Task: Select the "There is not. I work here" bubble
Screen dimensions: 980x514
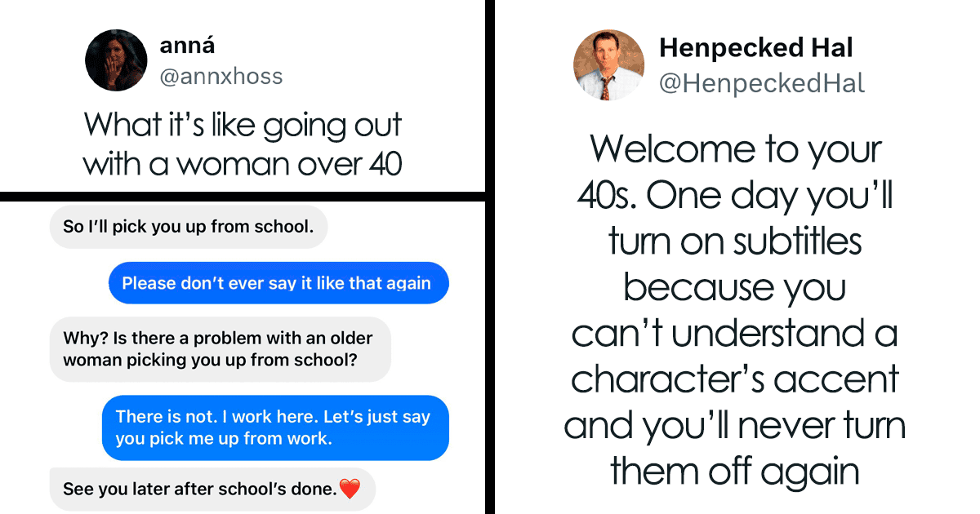Action: 275,427
